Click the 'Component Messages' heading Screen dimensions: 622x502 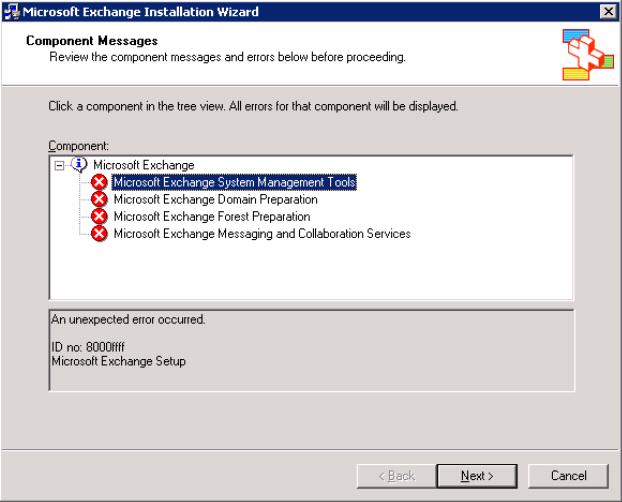(x=92, y=40)
